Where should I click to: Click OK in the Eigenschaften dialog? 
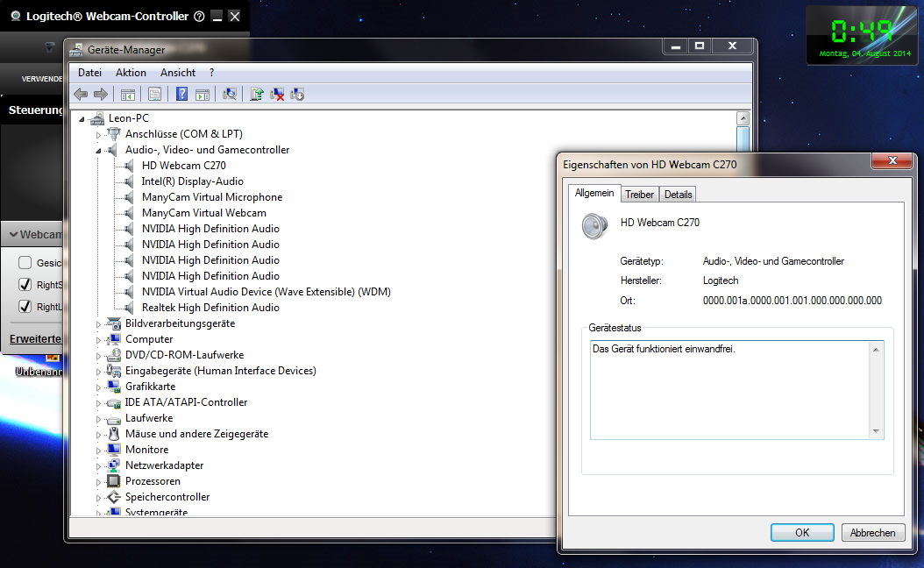tap(802, 533)
